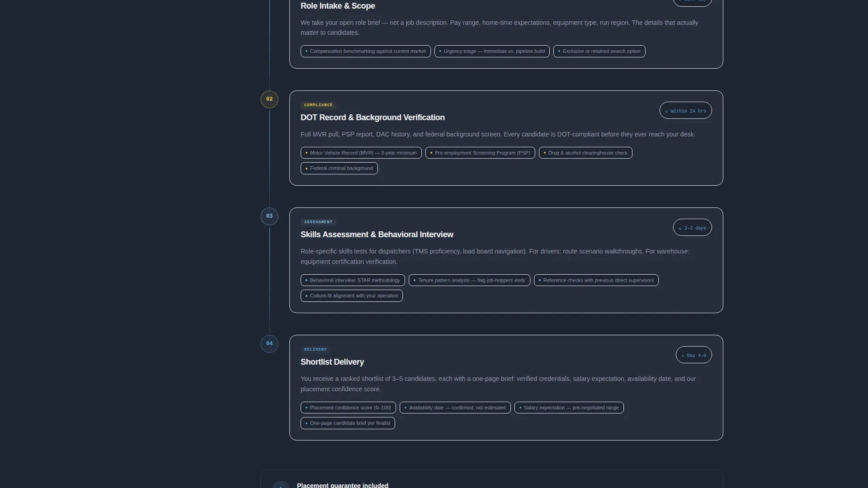Select 'Behavioral interview: STAR methodology' tag
The image size is (868, 488).
coord(353,281)
